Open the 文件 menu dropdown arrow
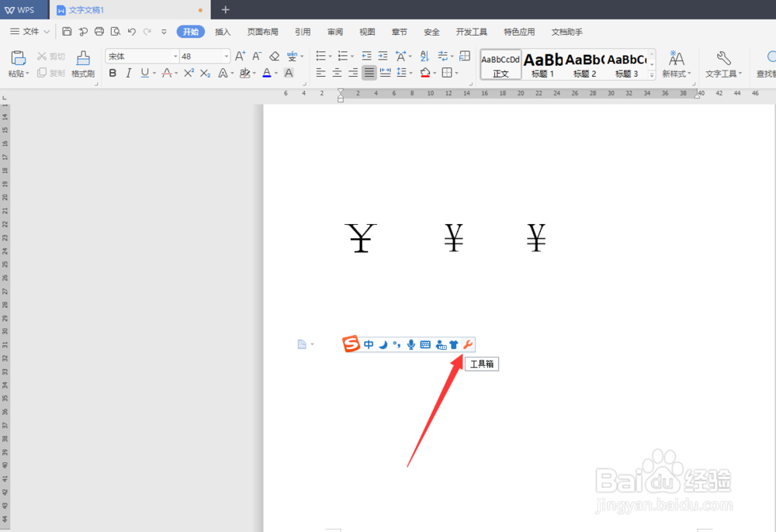The height and width of the screenshot is (532, 776). 47,32
